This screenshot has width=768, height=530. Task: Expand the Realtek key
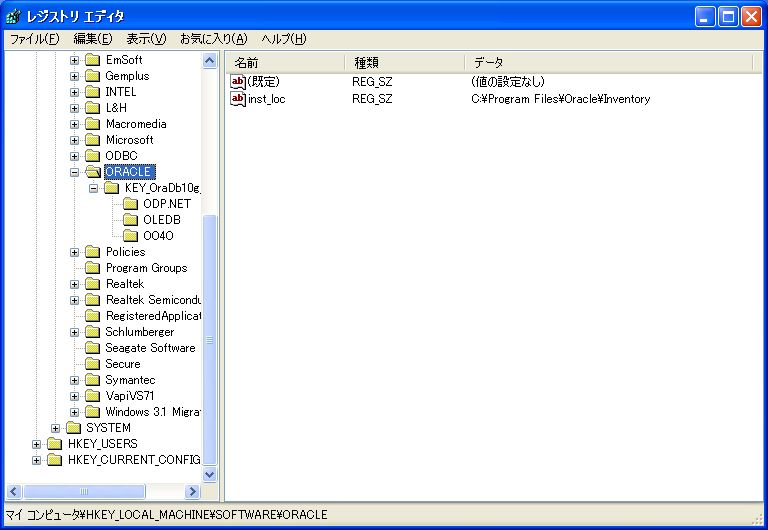click(x=74, y=284)
